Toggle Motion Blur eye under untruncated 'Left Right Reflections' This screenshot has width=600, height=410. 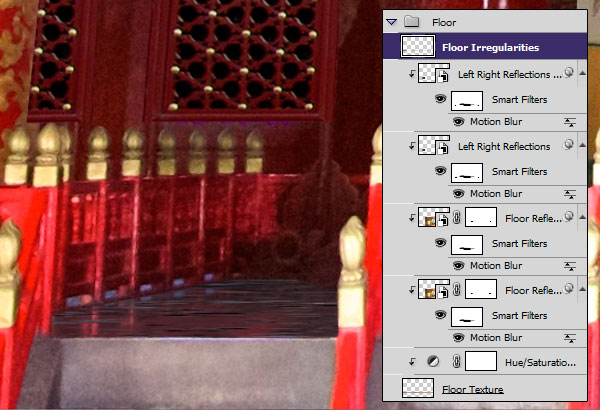(458, 194)
